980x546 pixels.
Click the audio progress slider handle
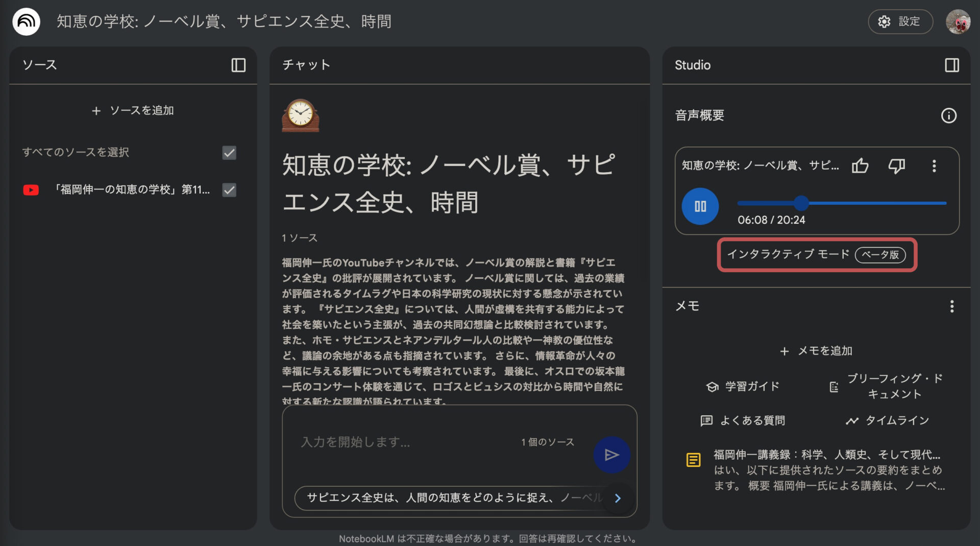(801, 203)
